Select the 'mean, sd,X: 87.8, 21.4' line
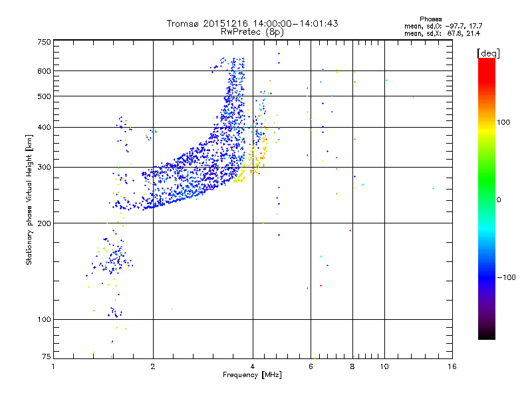This screenshot has height=399, width=532. click(442, 33)
